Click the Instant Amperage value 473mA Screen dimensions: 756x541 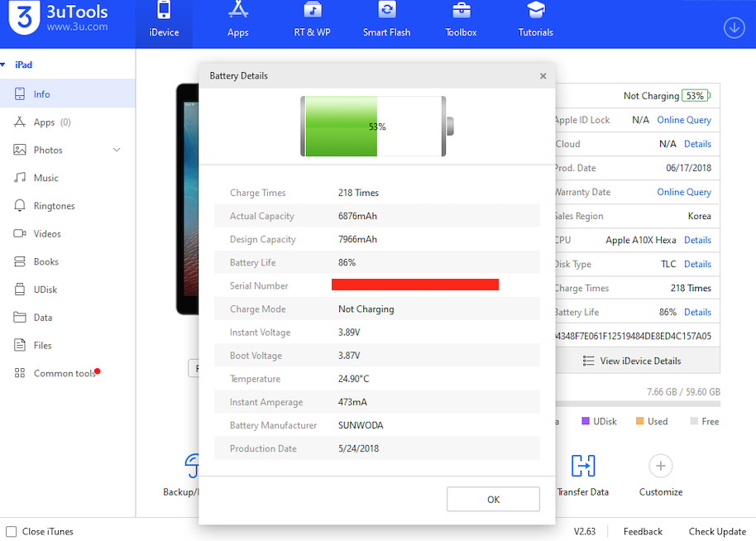[x=352, y=402]
